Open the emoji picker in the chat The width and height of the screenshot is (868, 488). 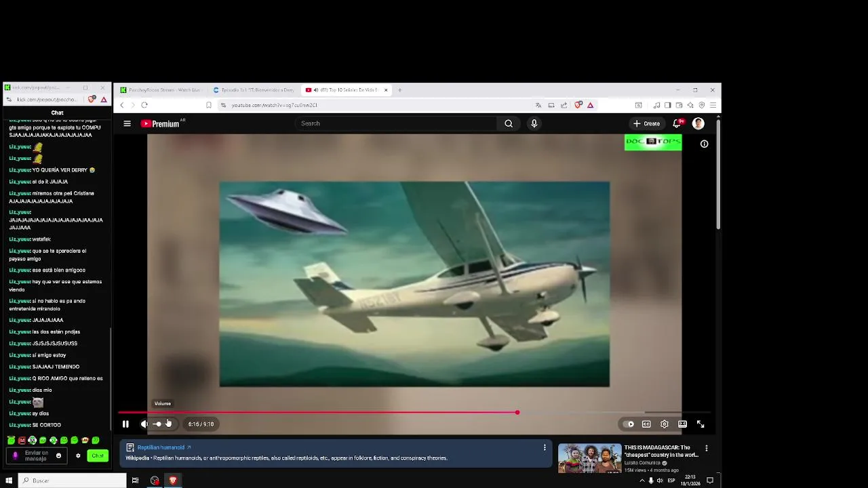coord(58,455)
